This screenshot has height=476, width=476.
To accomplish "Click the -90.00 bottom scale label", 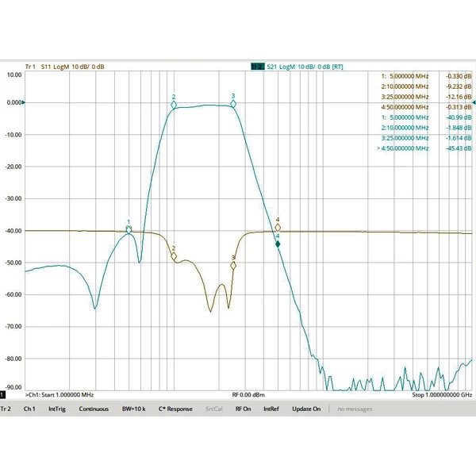I will click(x=13, y=387).
